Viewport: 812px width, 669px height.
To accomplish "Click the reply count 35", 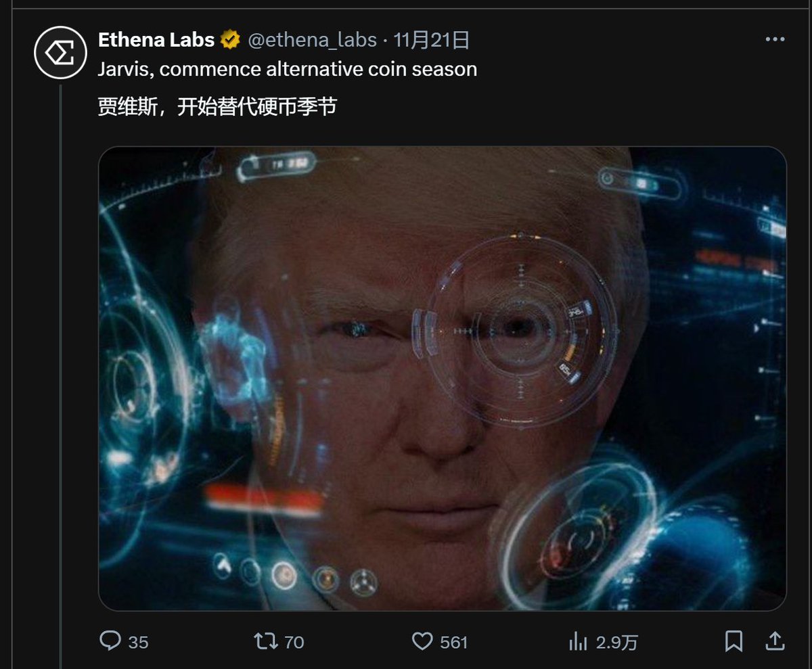I will pos(138,642).
